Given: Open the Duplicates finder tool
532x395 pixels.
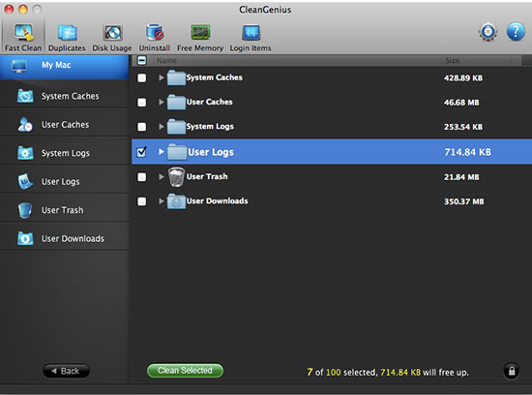Looking at the screenshot, I should coord(67,38).
